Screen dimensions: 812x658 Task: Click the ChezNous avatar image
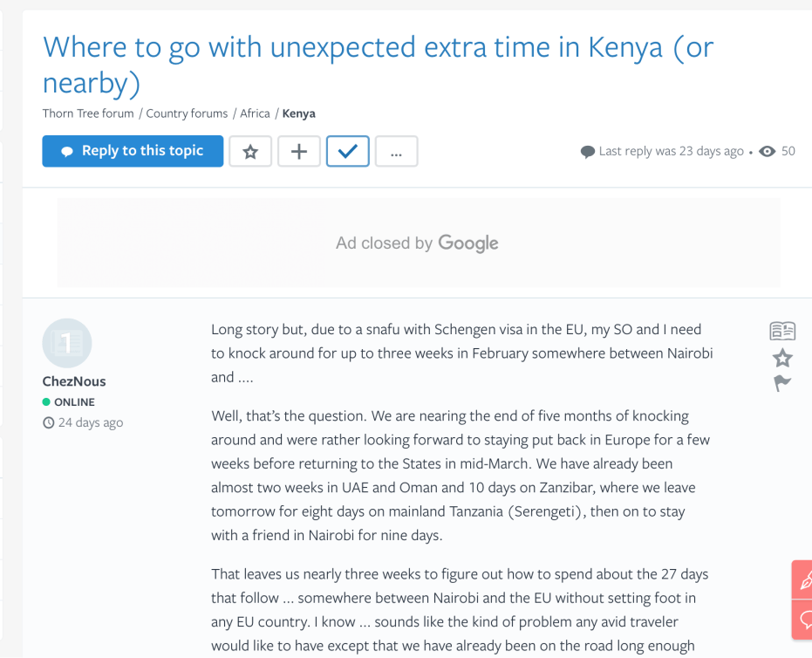tap(67, 344)
